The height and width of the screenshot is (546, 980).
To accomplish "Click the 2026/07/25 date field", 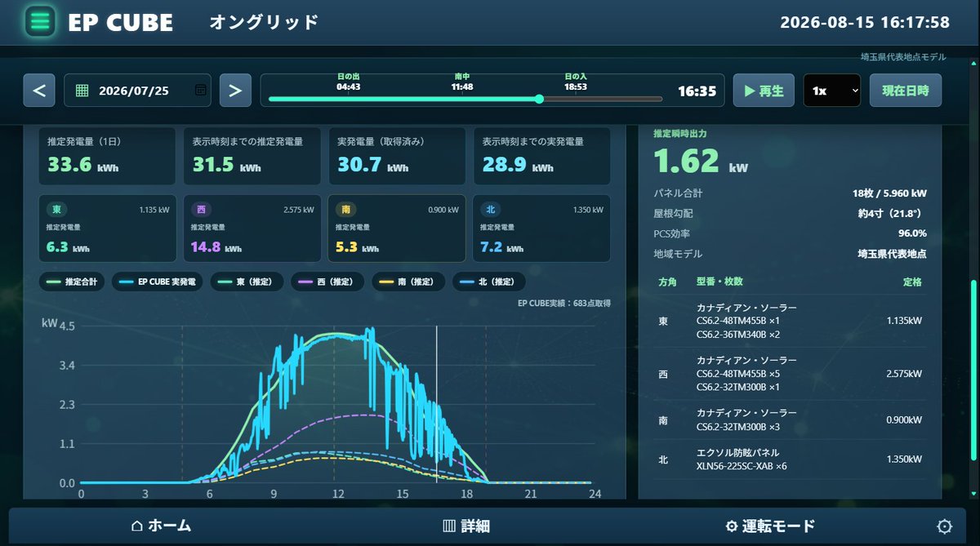I will point(137,91).
